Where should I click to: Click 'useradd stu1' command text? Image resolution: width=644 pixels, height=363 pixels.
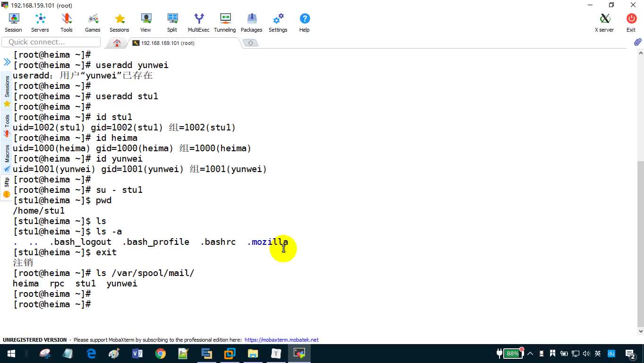pos(127,96)
